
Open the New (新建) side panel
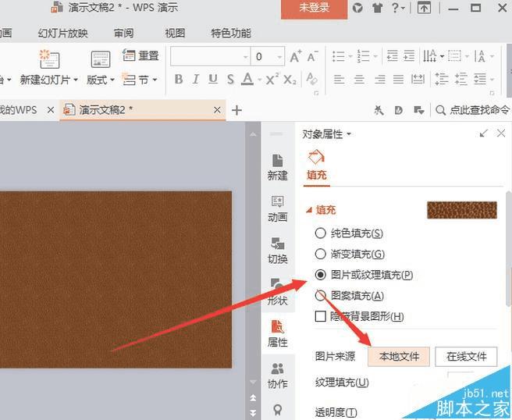pos(277,168)
